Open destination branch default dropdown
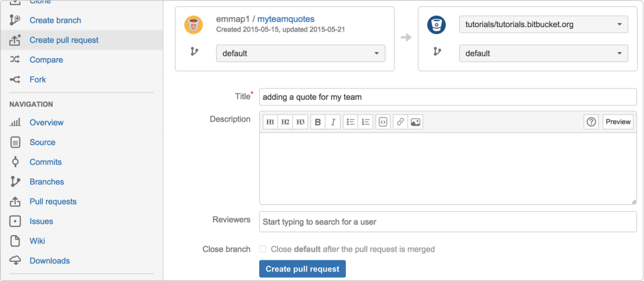 tap(543, 53)
